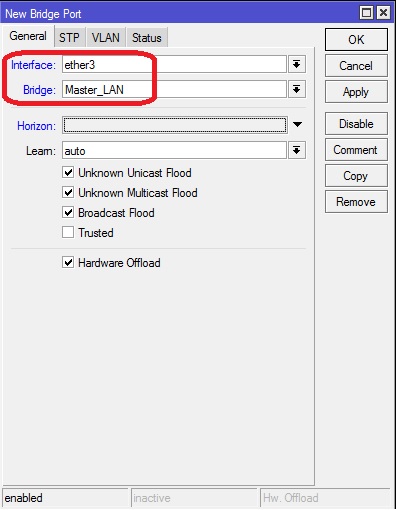
Task: Open the Interface dropdown arrow
Action: click(297, 64)
